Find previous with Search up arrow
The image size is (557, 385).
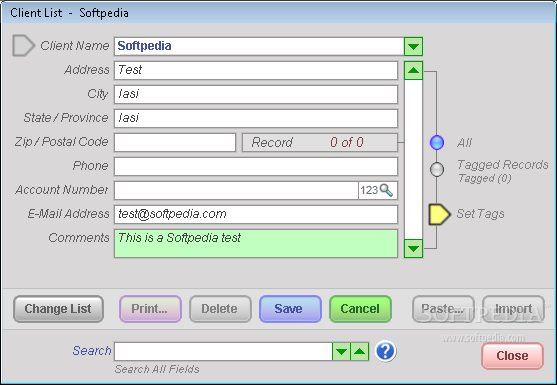pos(359,352)
